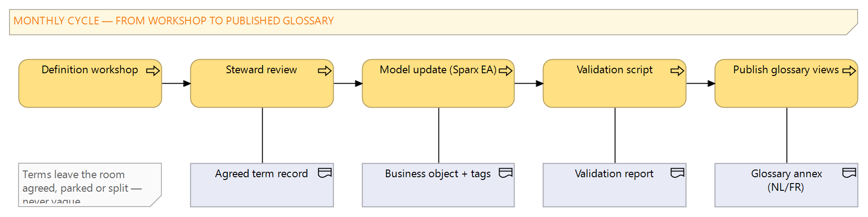Click the 'Terms leave the room' note
Image resolution: width=868 pixels, height=217 pixels.
click(x=90, y=185)
